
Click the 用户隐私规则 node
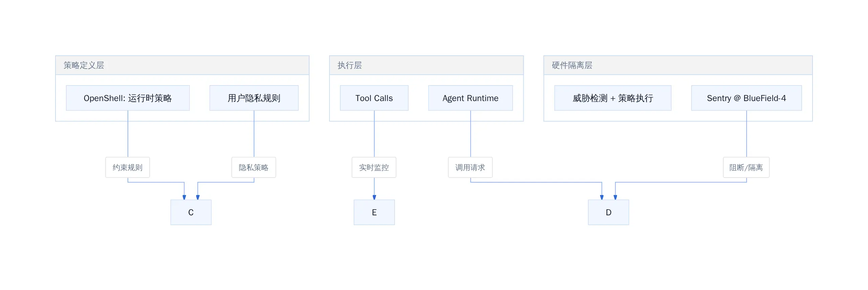[x=254, y=98]
